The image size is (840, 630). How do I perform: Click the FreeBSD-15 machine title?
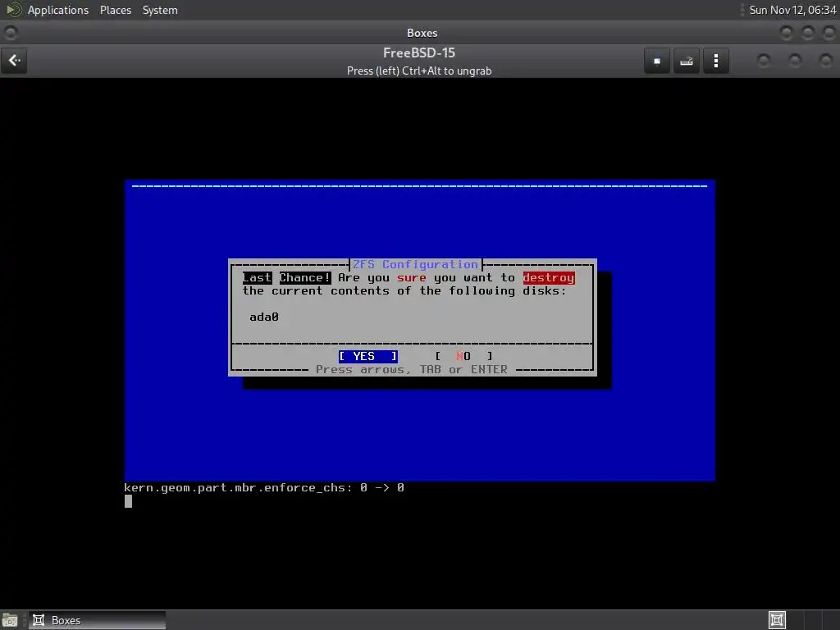pyautogui.click(x=419, y=53)
